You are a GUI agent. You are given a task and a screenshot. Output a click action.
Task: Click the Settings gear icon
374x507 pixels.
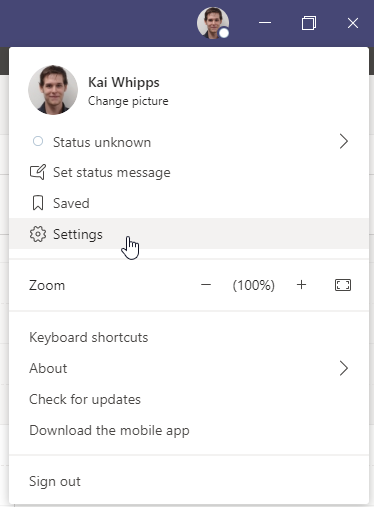(x=38, y=234)
